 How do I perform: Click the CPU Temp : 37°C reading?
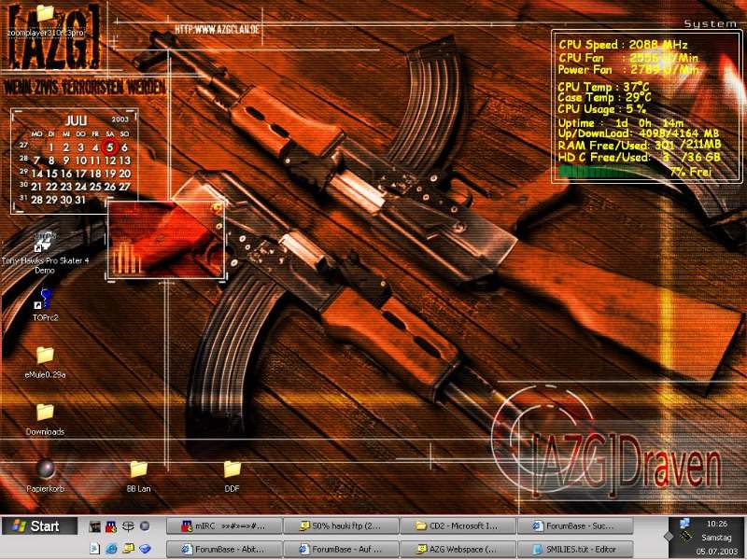point(603,87)
